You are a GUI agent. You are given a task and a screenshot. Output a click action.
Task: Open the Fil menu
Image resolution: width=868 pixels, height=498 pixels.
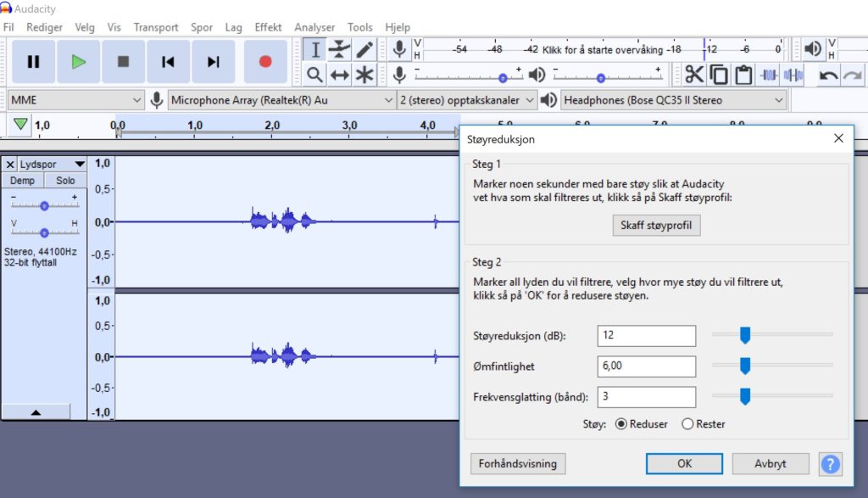click(x=8, y=27)
